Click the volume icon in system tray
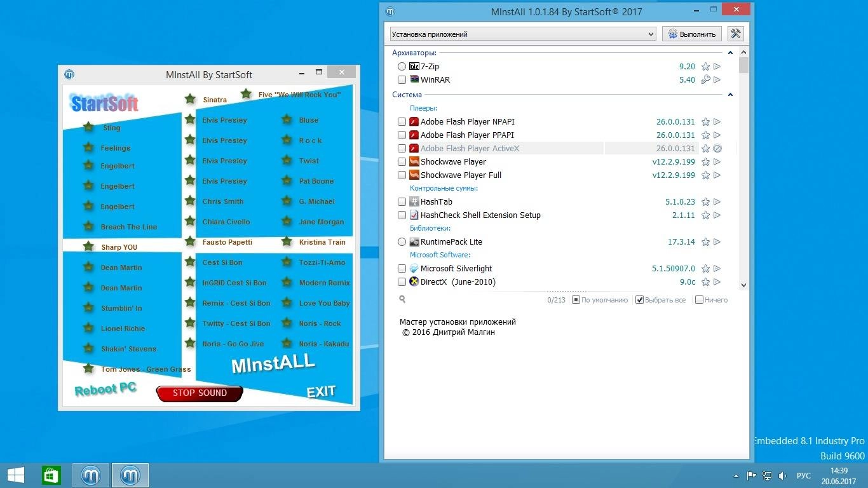This screenshot has height=488, width=868. tap(783, 475)
